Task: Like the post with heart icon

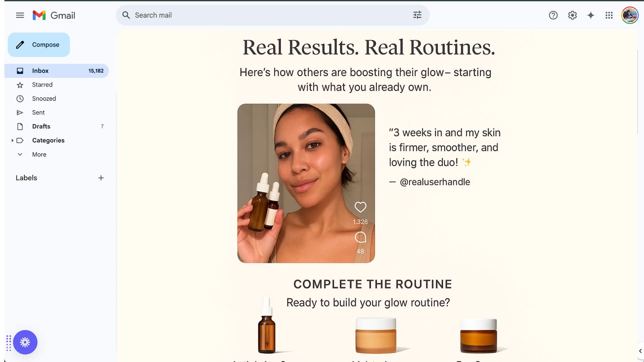Action: (360, 207)
